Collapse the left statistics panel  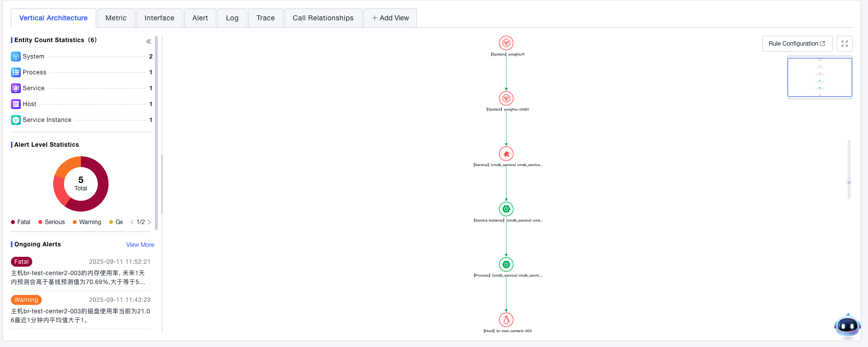pyautogui.click(x=148, y=42)
